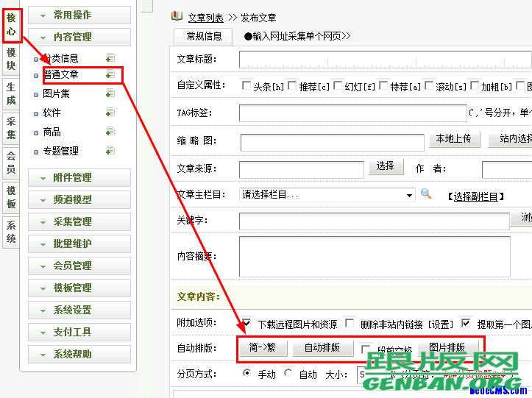
Task: Focus the TAG标签 input field
Action: coord(353,113)
